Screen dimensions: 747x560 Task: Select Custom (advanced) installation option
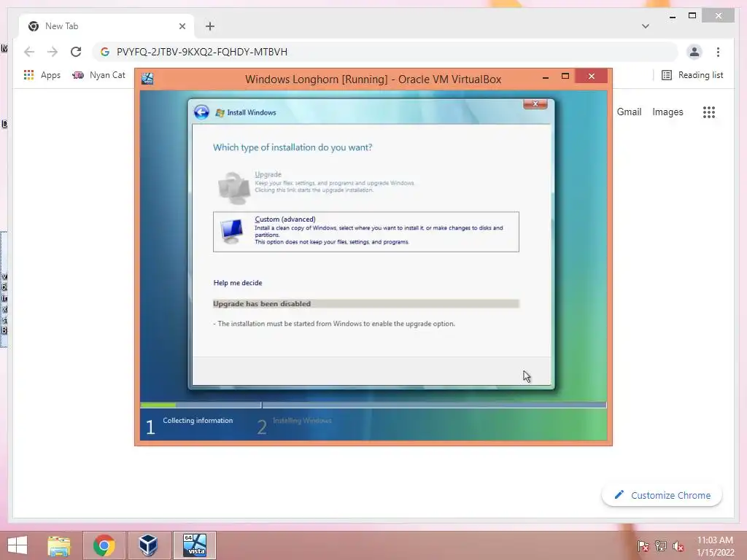coord(366,232)
